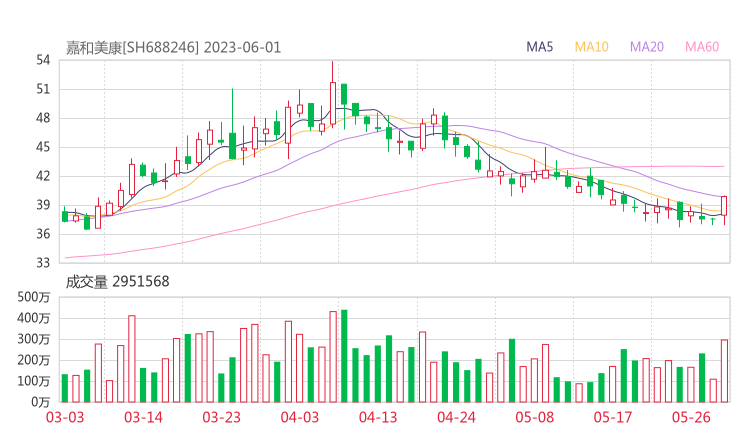Click the MA5 legend label
This screenshot has height=440, width=740.
point(539,47)
